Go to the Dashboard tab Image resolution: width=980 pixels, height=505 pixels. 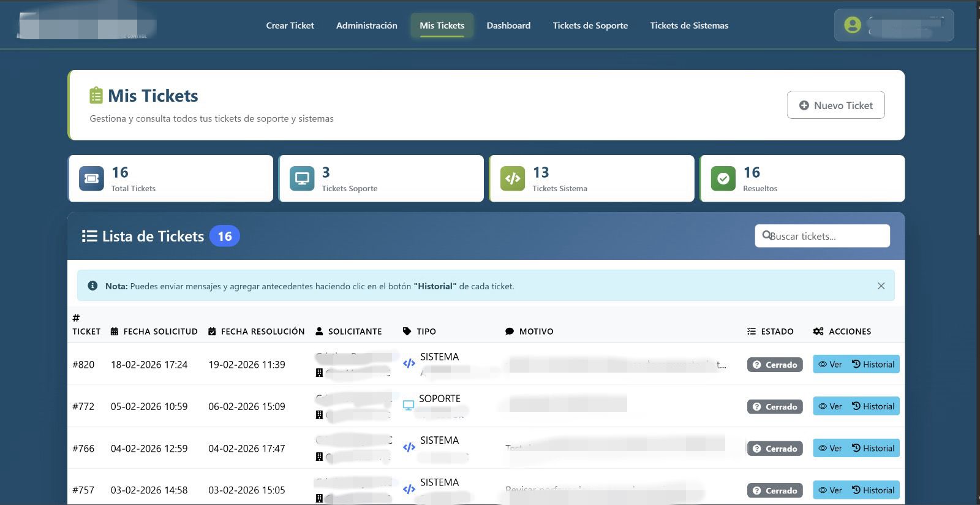(508, 26)
